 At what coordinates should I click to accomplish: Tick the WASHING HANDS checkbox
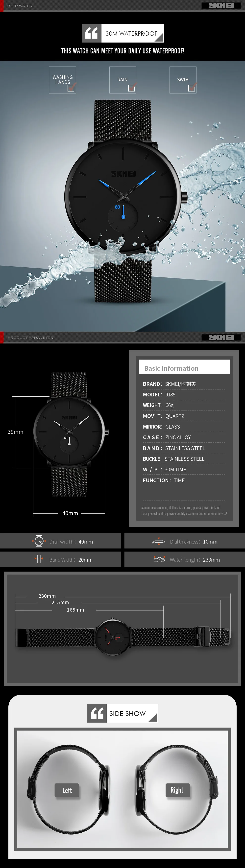pyautogui.click(x=71, y=88)
